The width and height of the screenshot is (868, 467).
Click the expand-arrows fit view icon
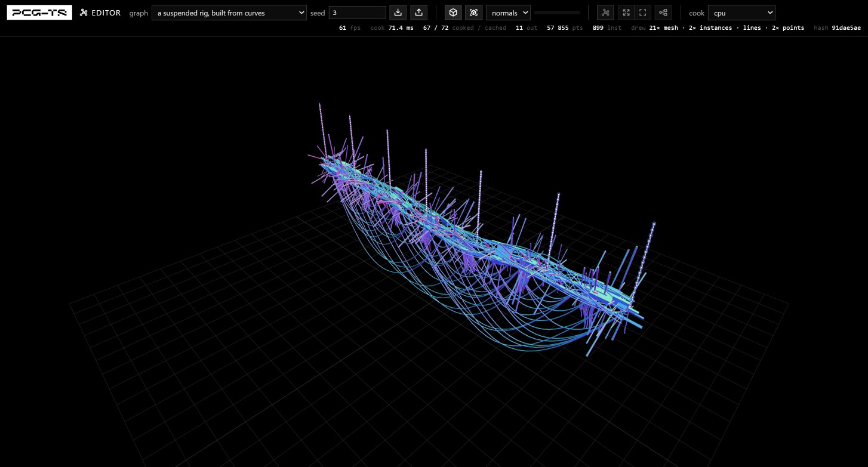click(626, 13)
